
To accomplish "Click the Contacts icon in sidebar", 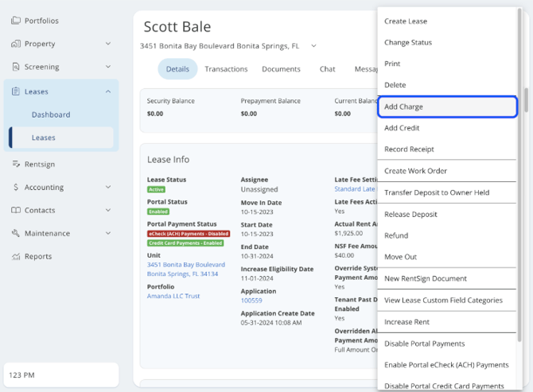I will 16,211.
